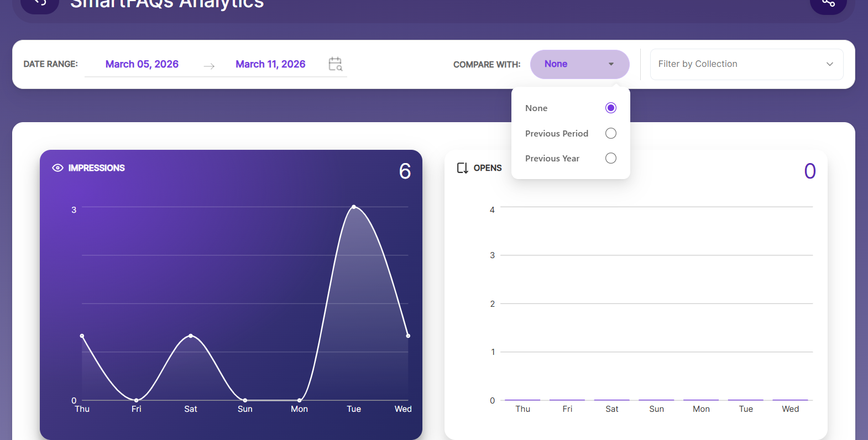Open the Compare With None dropdown
Screen dimensions: 868x440
click(x=579, y=64)
